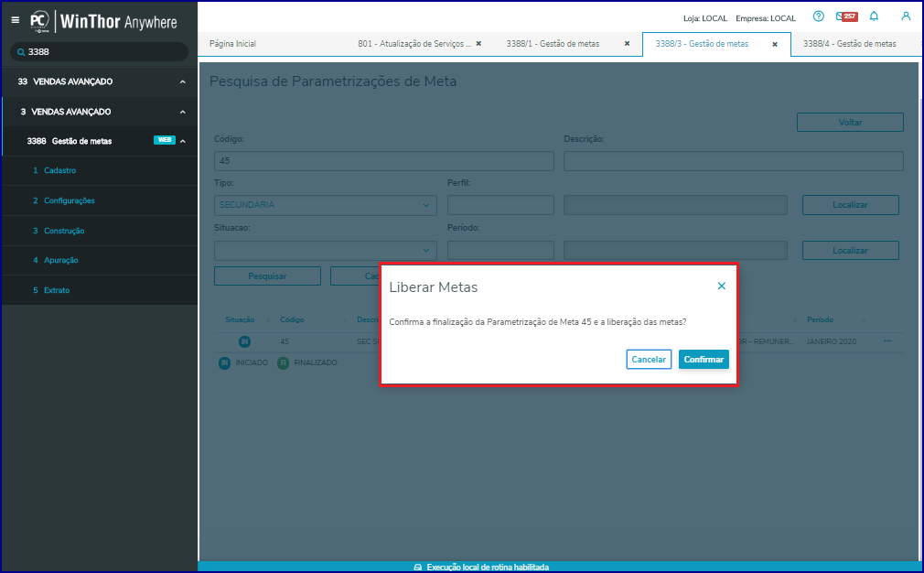Click the IN status icon in row 45
924x573 pixels.
pyautogui.click(x=244, y=341)
